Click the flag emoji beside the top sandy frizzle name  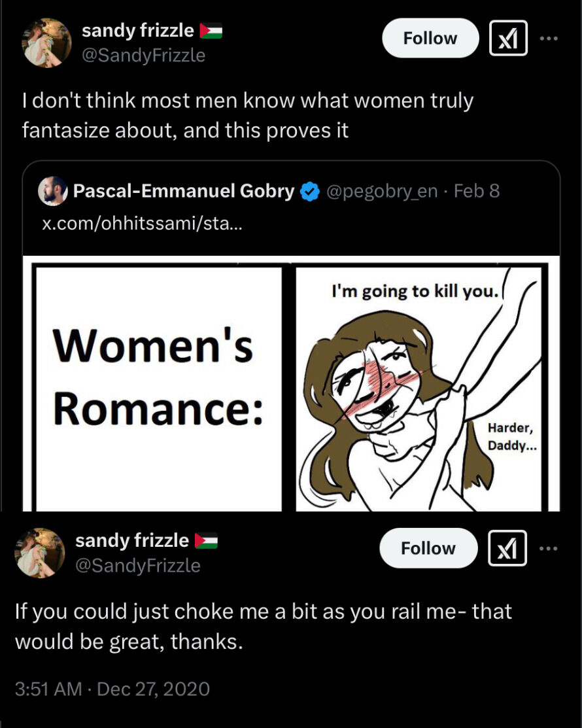[211, 31]
